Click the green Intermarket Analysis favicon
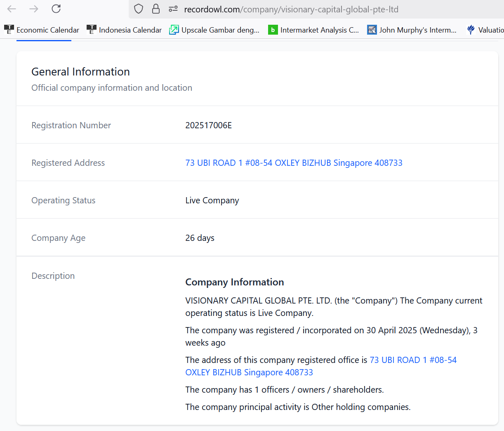 (x=273, y=30)
